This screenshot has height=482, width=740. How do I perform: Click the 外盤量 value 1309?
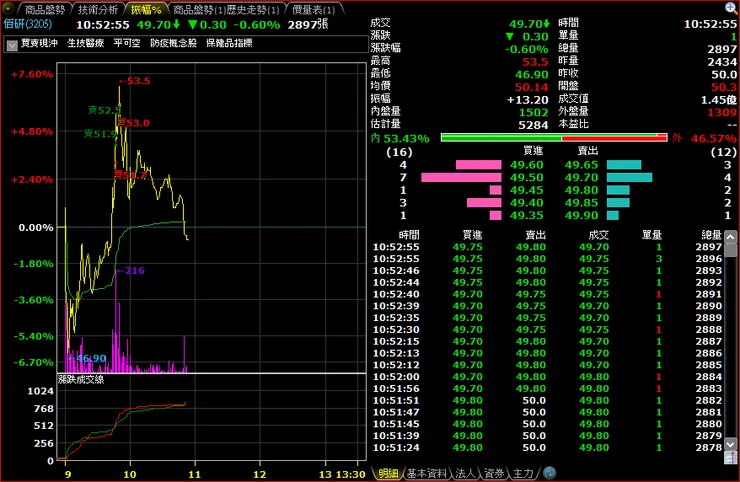coord(722,112)
